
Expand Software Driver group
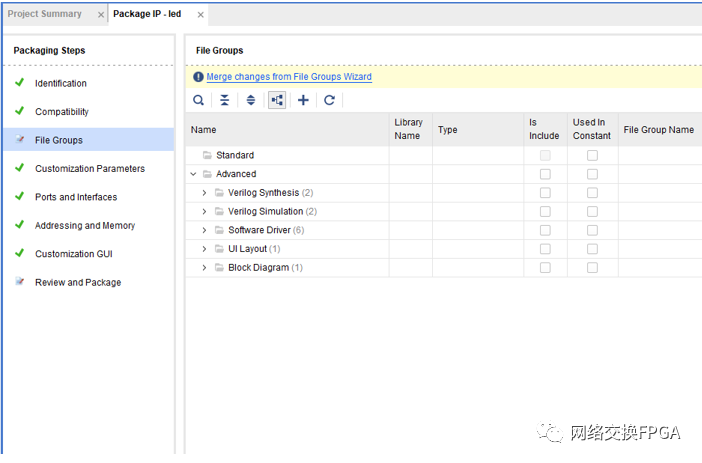[x=204, y=230]
